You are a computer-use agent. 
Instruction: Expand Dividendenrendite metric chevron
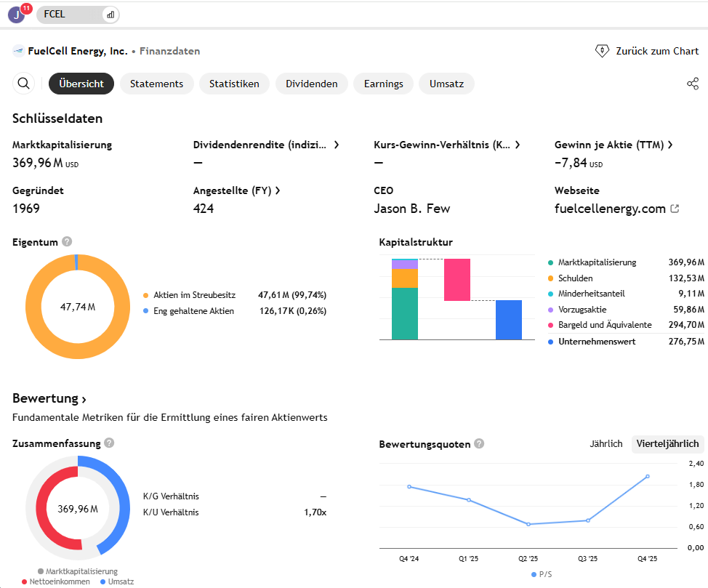click(x=337, y=145)
